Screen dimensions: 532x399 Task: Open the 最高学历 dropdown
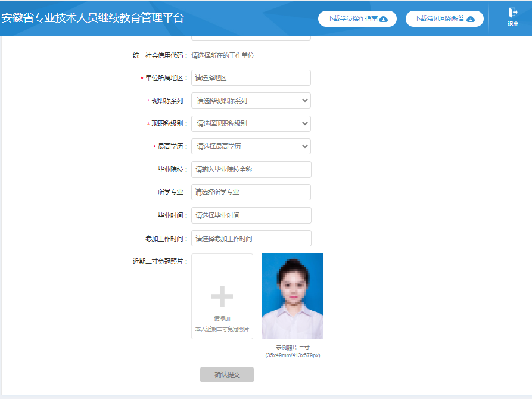tap(251, 146)
